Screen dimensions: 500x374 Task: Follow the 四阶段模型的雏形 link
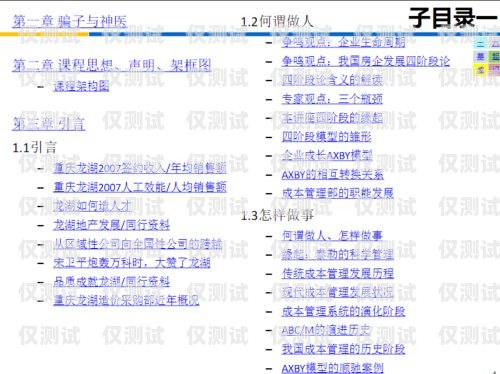(326, 137)
